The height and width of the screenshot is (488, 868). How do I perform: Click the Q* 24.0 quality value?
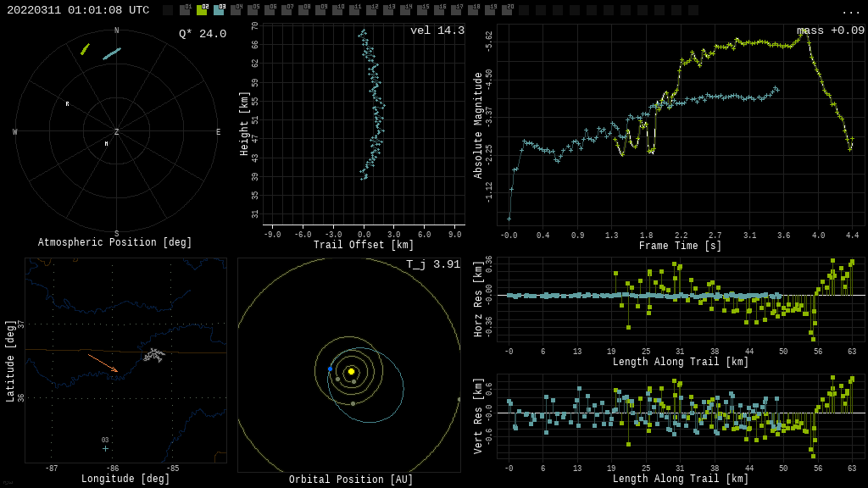pos(203,34)
